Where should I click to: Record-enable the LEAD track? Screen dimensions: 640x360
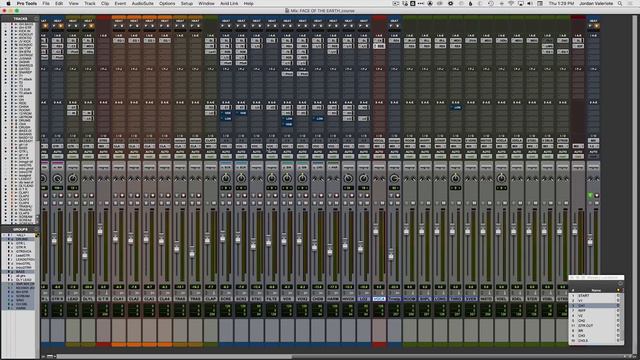[76, 196]
